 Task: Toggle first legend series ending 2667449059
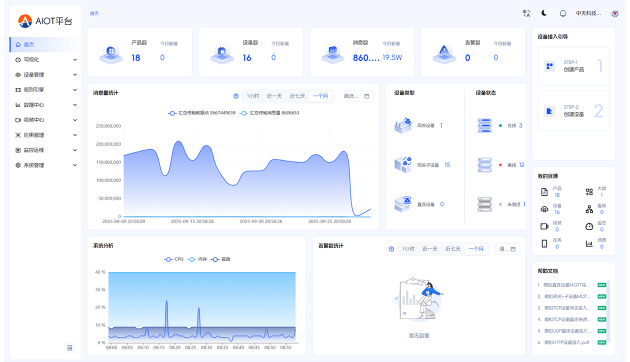pyautogui.click(x=202, y=113)
